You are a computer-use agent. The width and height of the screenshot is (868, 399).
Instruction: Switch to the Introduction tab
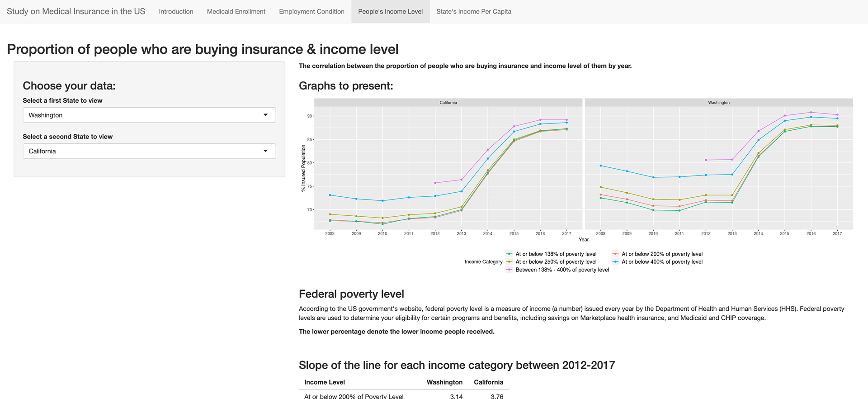176,12
